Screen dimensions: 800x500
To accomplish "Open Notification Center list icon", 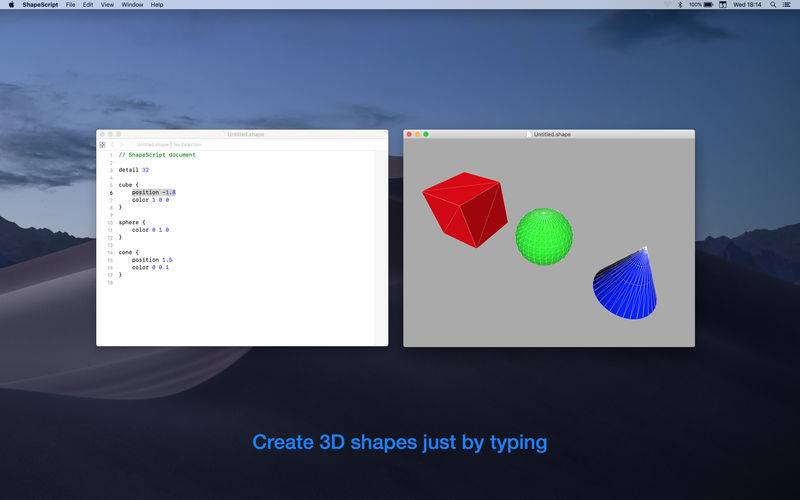I will (x=787, y=5).
